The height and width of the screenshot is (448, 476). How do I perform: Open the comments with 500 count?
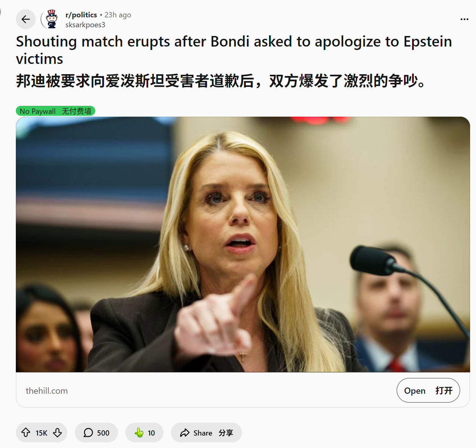97,432
